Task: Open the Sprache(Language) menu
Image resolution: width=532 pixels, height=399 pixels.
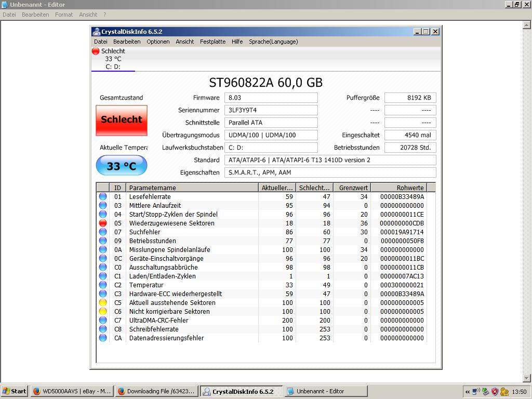Action: point(273,42)
